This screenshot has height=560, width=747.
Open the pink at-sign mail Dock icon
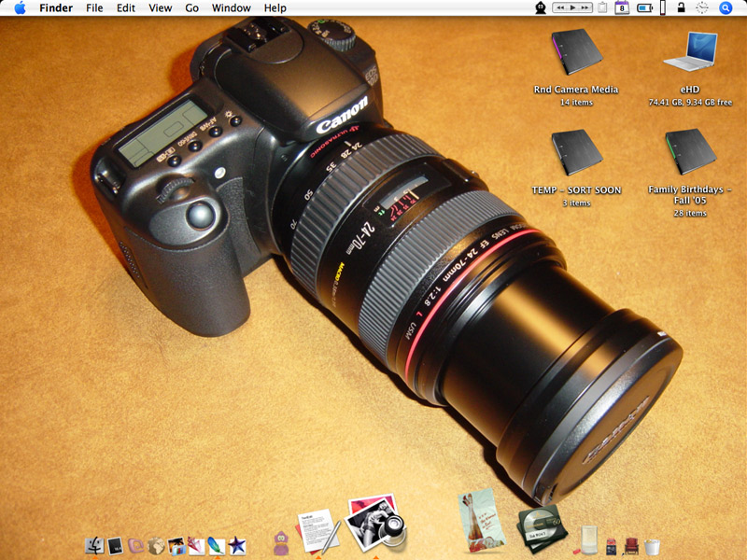pos(135,546)
